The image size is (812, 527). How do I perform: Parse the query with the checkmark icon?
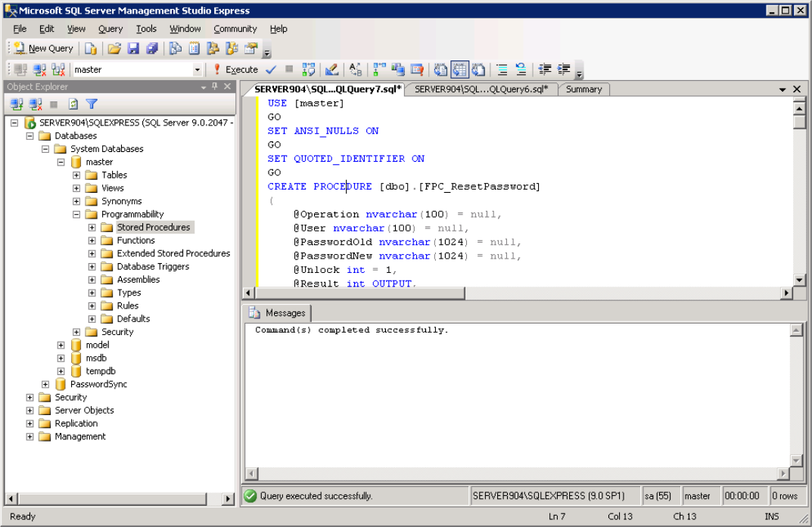[270, 70]
